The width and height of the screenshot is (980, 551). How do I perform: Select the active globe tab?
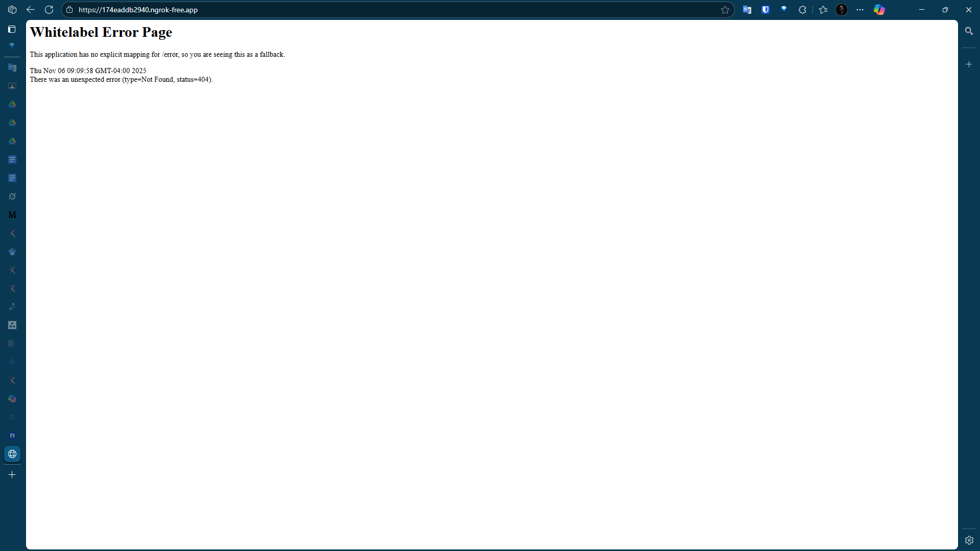point(12,454)
